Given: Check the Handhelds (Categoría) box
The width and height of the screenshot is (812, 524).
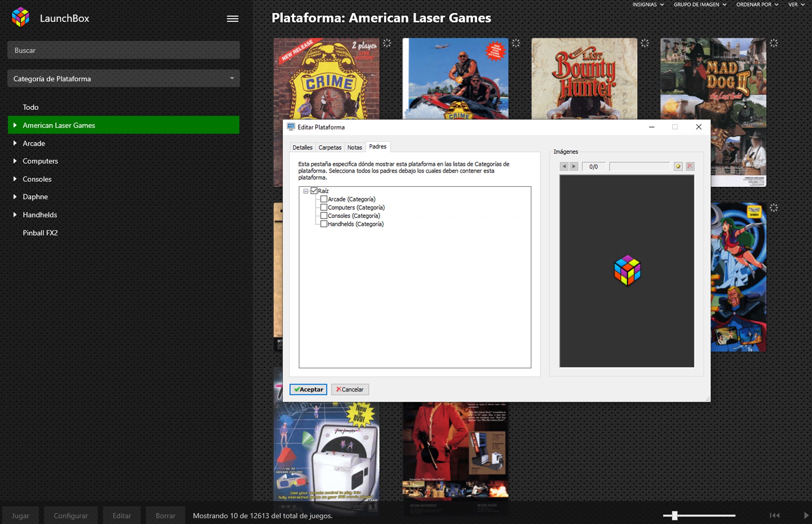Looking at the screenshot, I should [324, 224].
